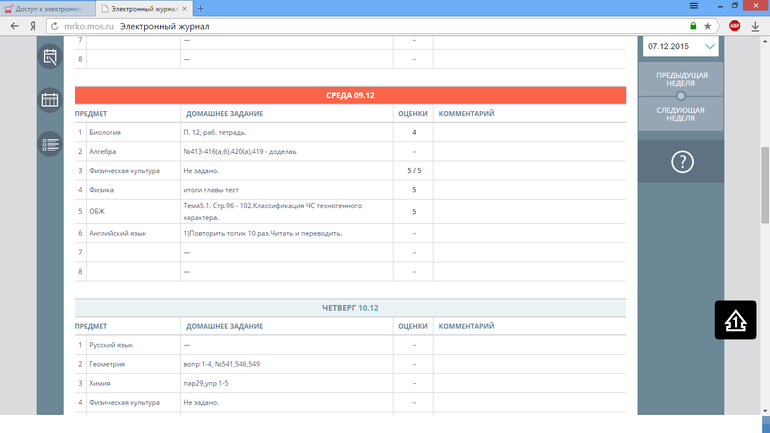
Task: Click homework 'итоги главы тест'
Action: click(211, 190)
